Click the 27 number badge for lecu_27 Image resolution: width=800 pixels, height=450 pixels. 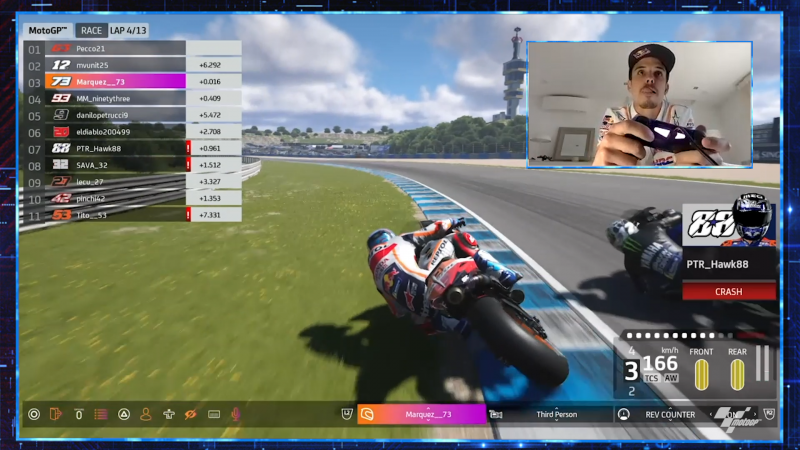[61, 182]
